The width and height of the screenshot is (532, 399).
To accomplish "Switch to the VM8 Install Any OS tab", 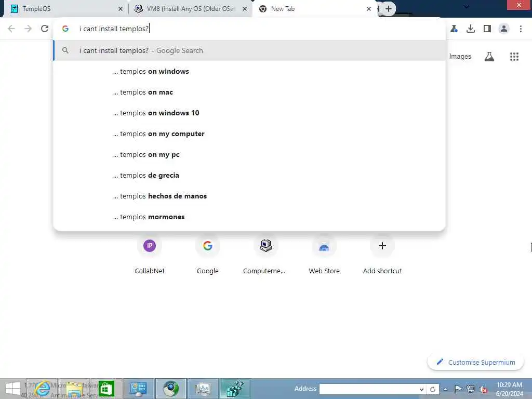I will pyautogui.click(x=190, y=9).
